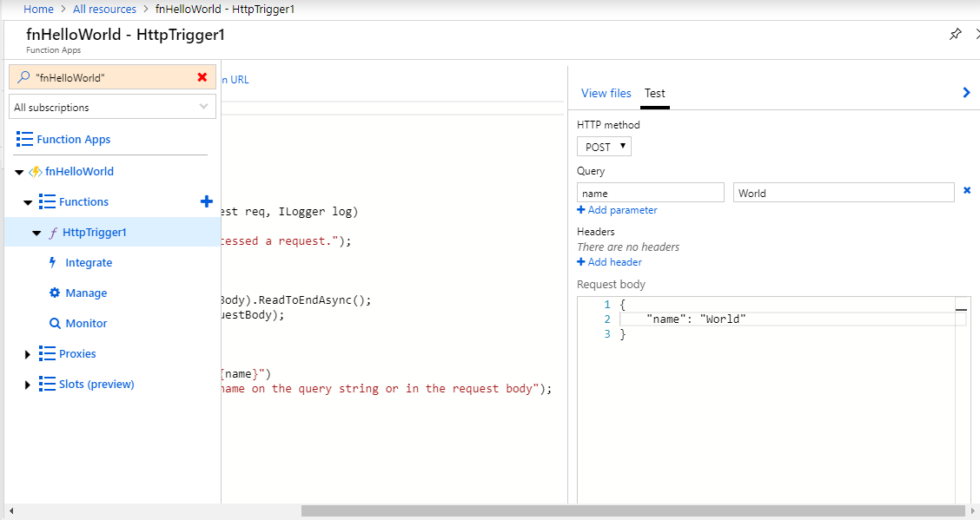
Task: Select the HttpTrigger1 function icon
Action: point(53,232)
